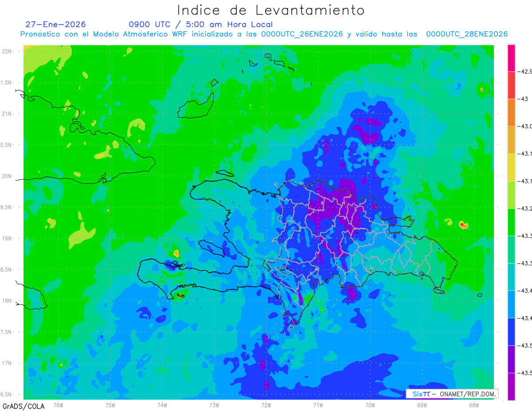Click the '18N' latitude label
The image size is (532, 411).
pos(7,301)
